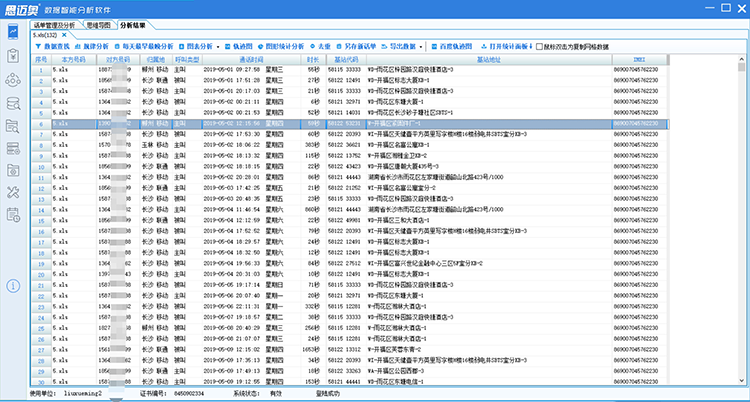This screenshot has width=750, height=402.
Task: Open the folder settings sidebar icon
Action: [13, 163]
